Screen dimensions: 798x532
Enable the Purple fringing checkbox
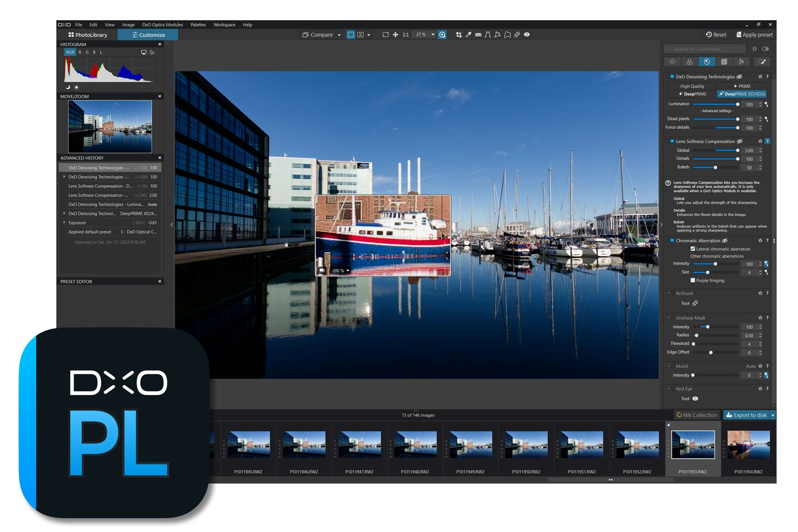(693, 280)
